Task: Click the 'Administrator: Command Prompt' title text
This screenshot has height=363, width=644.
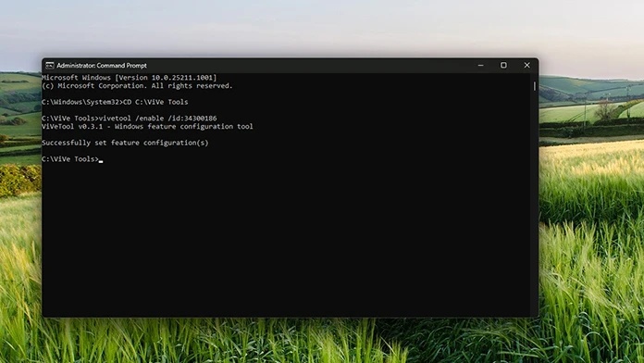Action: pyautogui.click(x=102, y=66)
